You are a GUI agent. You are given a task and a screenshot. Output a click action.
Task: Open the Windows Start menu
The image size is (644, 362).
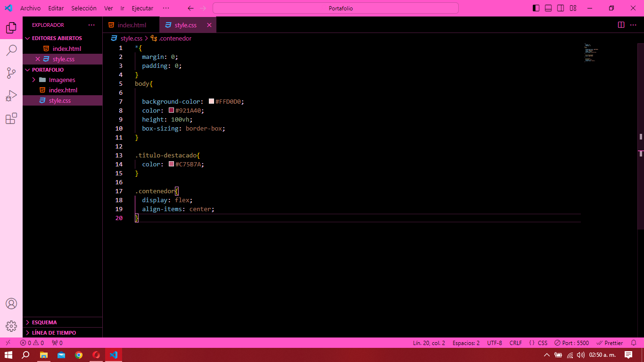point(8,355)
